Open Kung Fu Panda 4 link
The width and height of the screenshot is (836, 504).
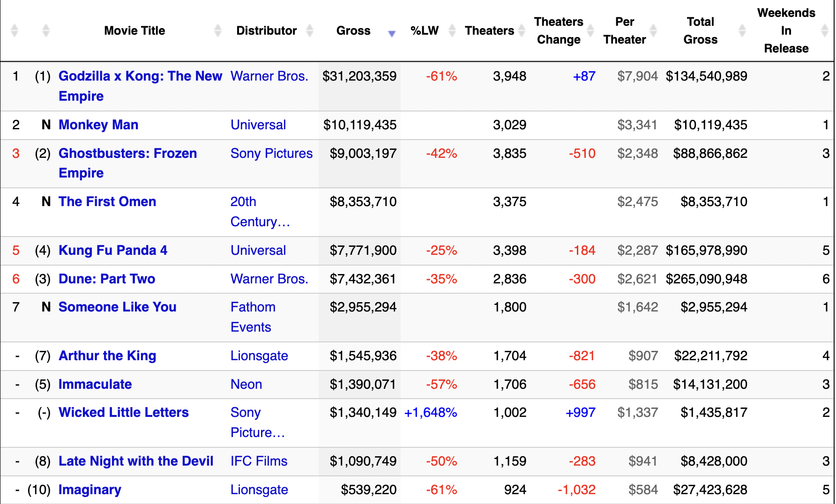113,250
